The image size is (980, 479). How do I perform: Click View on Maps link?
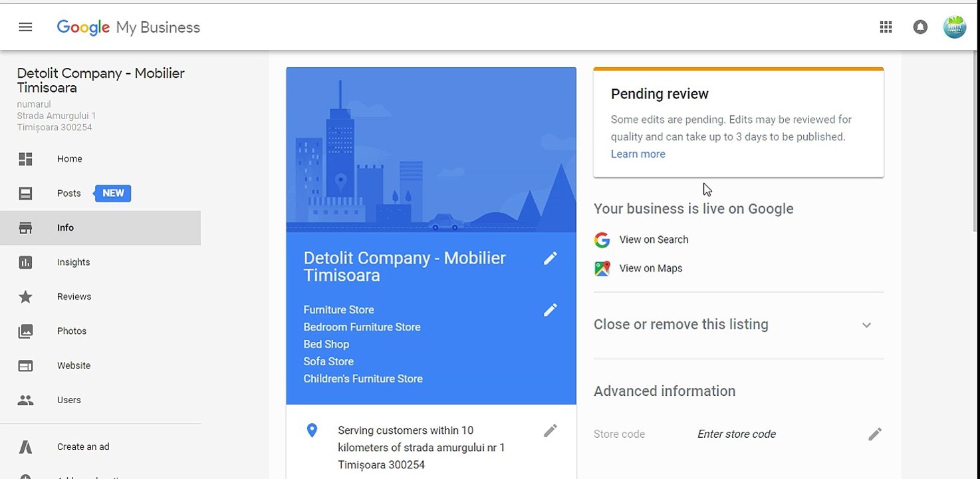click(x=651, y=269)
